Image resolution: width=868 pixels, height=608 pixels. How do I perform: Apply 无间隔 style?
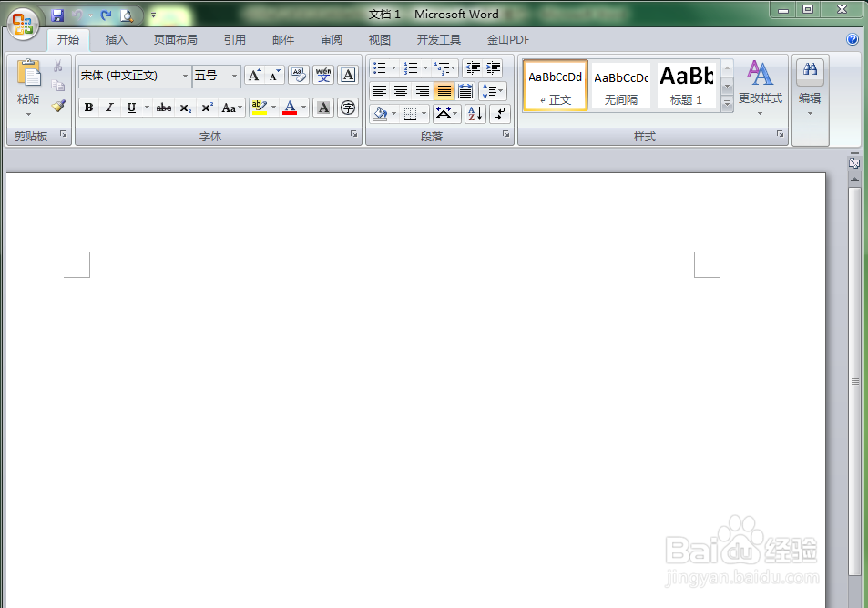click(620, 86)
